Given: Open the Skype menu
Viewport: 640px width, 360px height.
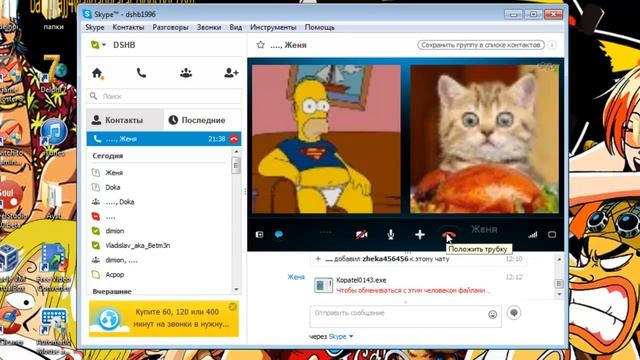Looking at the screenshot, I should tap(95, 27).
